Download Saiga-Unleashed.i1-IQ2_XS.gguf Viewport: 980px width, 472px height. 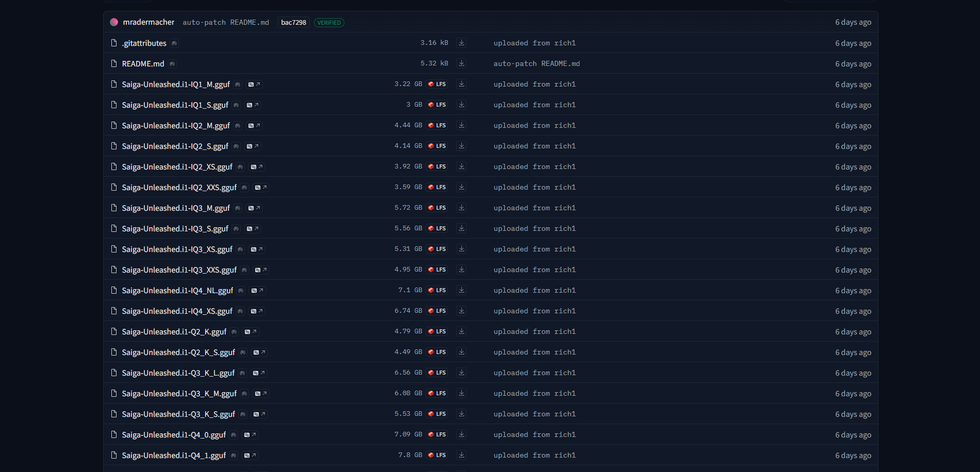pos(461,166)
